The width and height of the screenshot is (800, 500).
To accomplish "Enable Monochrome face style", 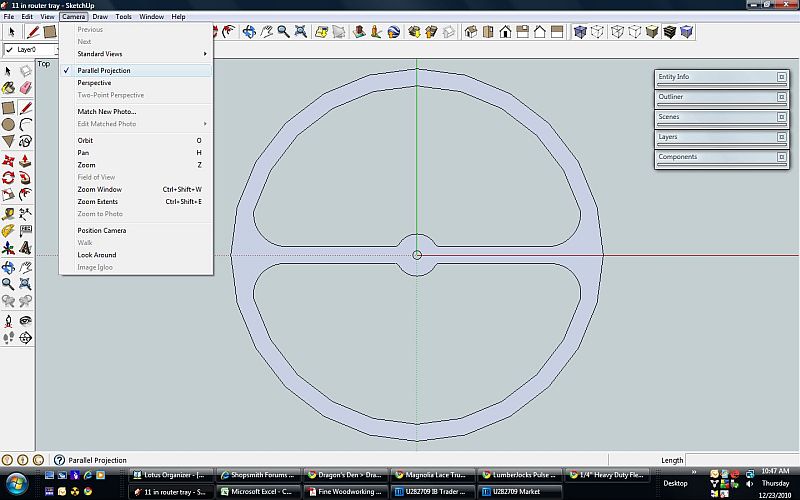I will [x=687, y=32].
